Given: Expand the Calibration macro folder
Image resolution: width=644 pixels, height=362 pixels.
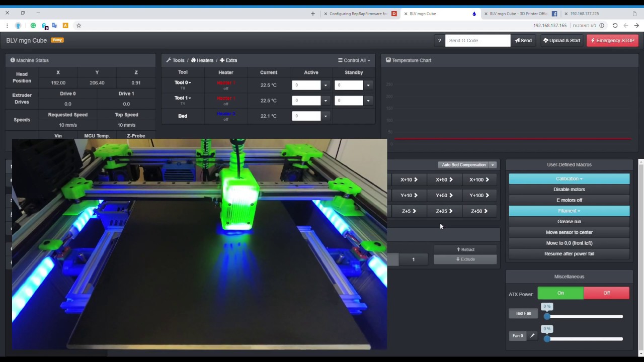Looking at the screenshot, I should 569,178.
